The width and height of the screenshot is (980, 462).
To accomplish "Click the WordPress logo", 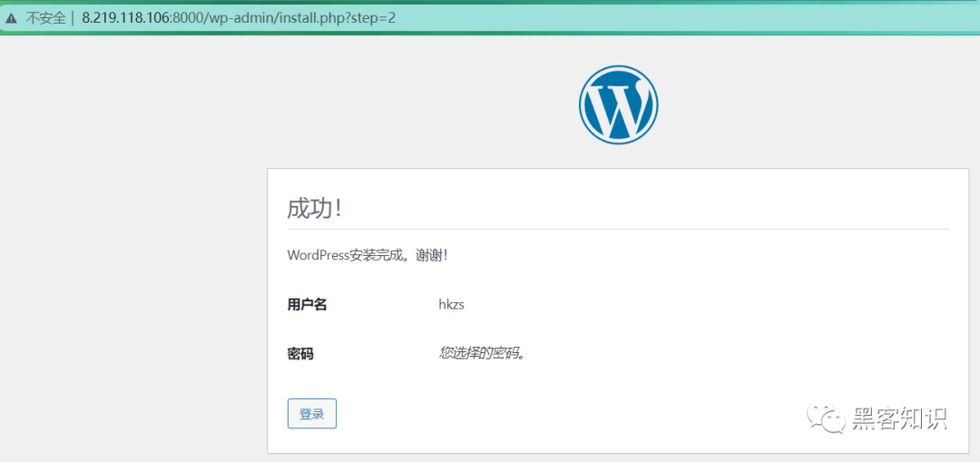I will click(x=618, y=105).
